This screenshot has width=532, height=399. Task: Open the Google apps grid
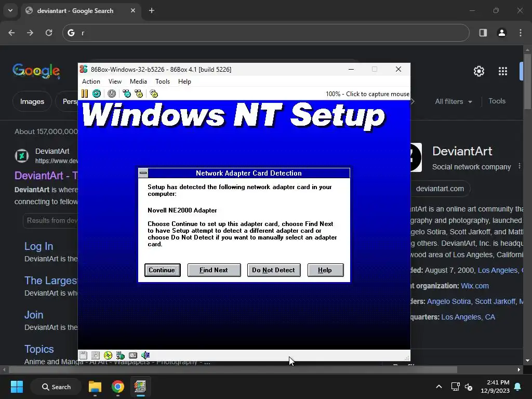[503, 71]
